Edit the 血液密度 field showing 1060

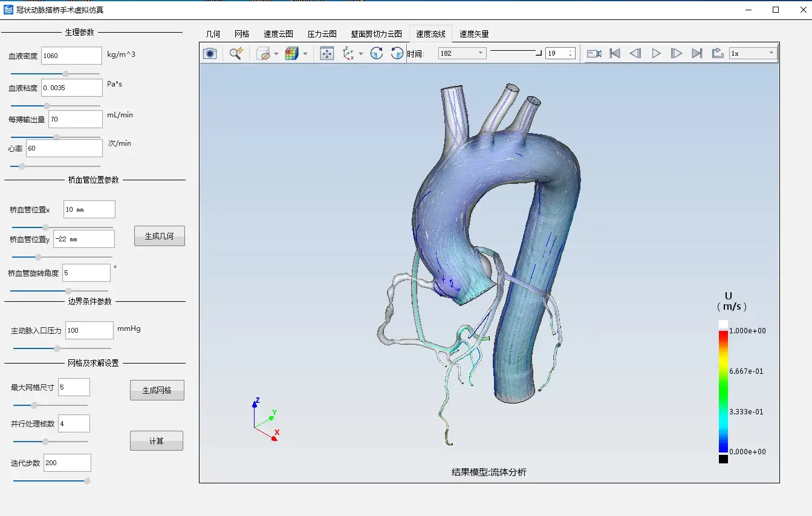click(x=72, y=56)
